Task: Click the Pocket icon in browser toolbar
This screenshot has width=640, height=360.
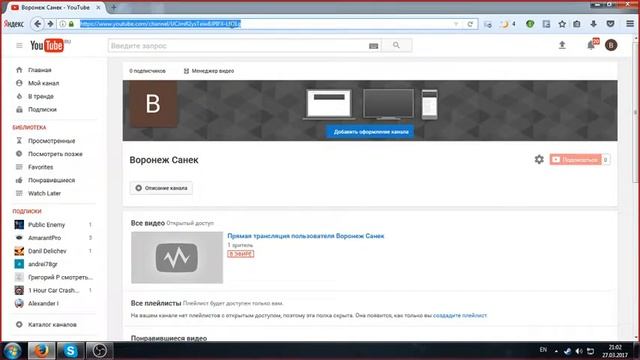Action: point(610,24)
